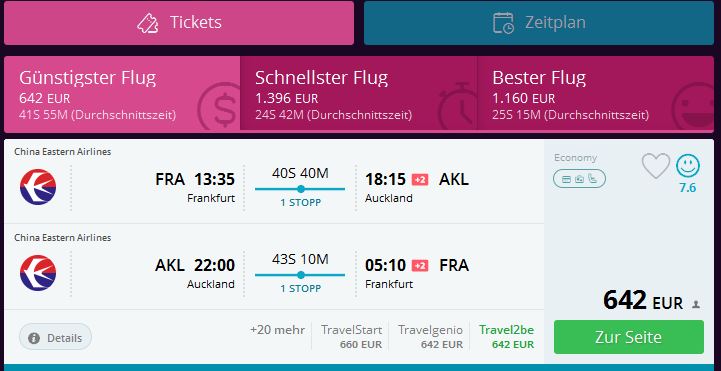Image resolution: width=721 pixels, height=371 pixels.
Task: Click China Eastern logo on return flight
Action: tap(38, 273)
